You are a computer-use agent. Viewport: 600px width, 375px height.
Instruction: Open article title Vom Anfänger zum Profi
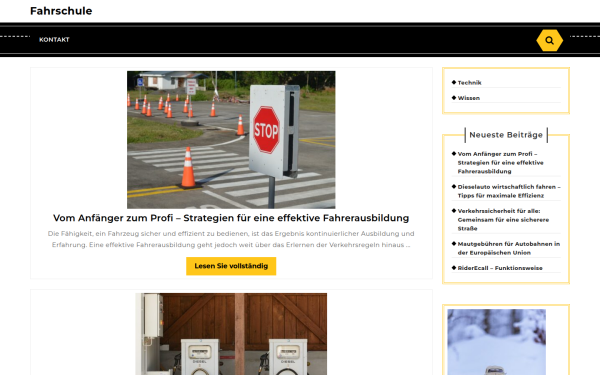tap(231, 218)
